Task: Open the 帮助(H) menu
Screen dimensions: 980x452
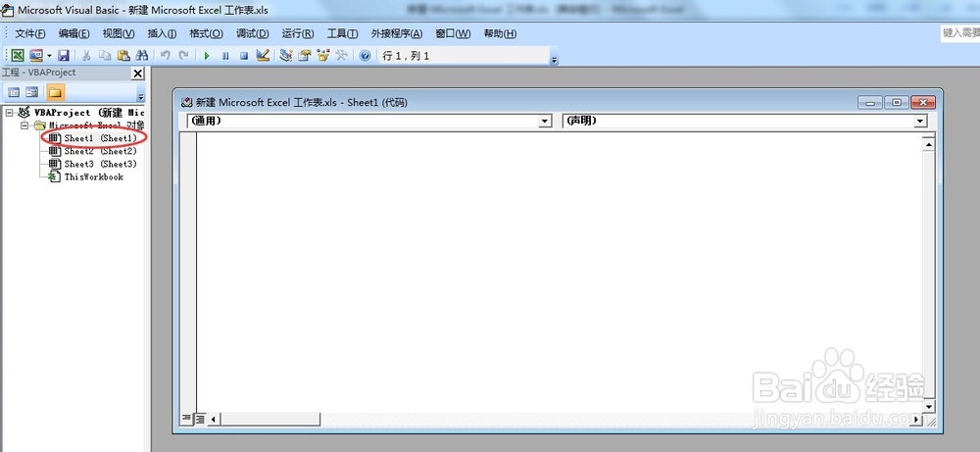Action: click(x=500, y=33)
